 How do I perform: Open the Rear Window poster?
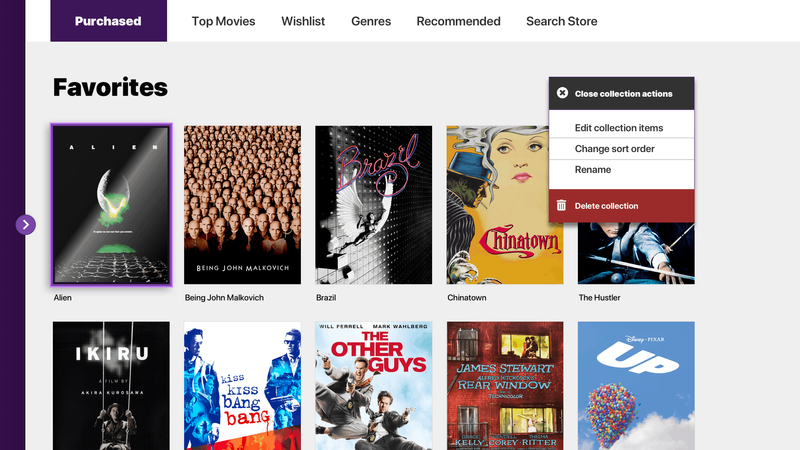505,386
